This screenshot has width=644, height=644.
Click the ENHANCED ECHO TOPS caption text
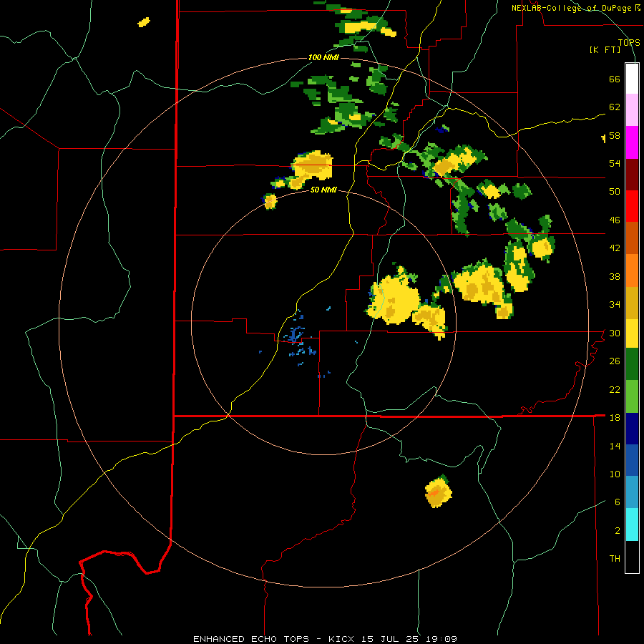pyautogui.click(x=251, y=639)
